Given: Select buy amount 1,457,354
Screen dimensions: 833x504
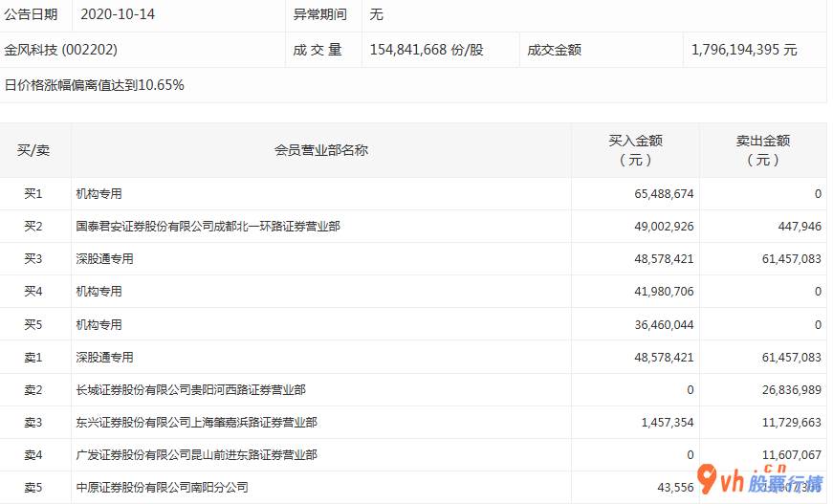Looking at the screenshot, I should click(668, 422).
